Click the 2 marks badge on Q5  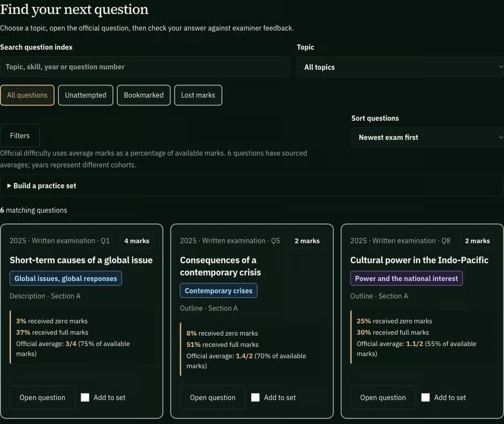click(307, 241)
